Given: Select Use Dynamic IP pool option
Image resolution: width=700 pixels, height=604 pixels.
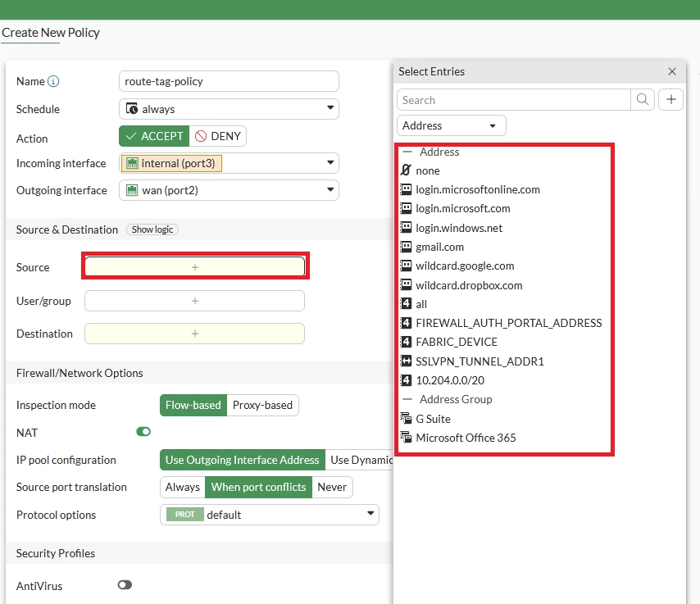Looking at the screenshot, I should pyautogui.click(x=360, y=460).
